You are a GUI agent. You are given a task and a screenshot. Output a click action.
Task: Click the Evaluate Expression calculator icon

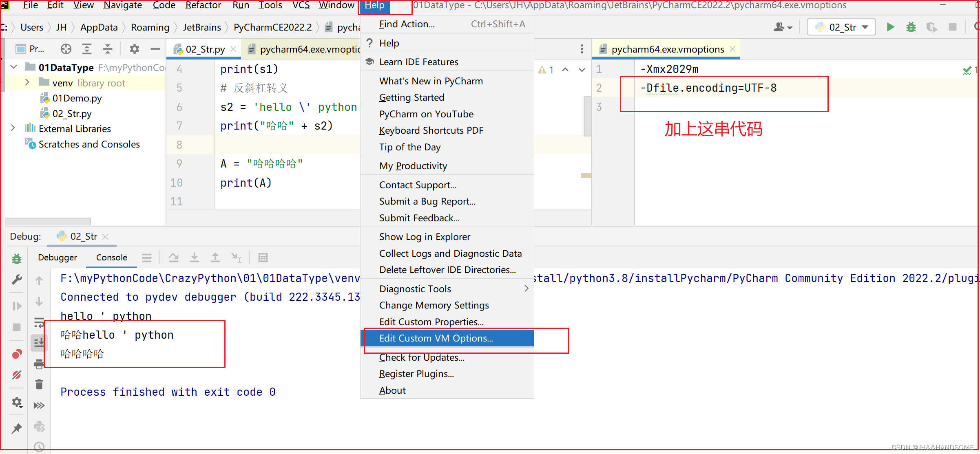263,258
